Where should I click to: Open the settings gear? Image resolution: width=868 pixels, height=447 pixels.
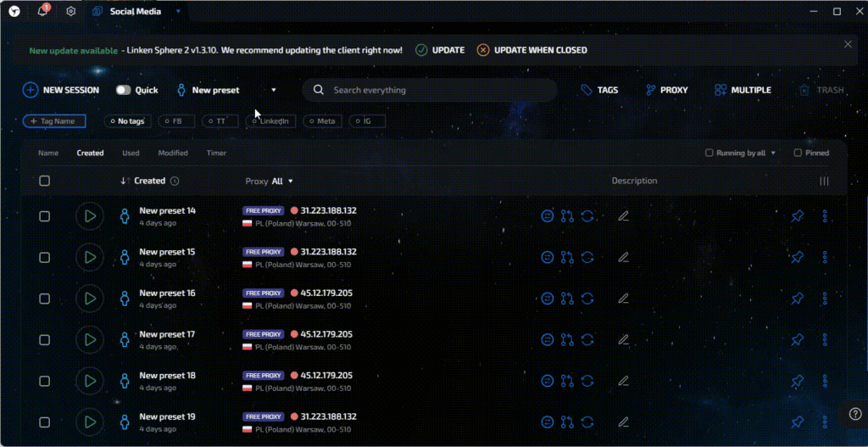[71, 12]
